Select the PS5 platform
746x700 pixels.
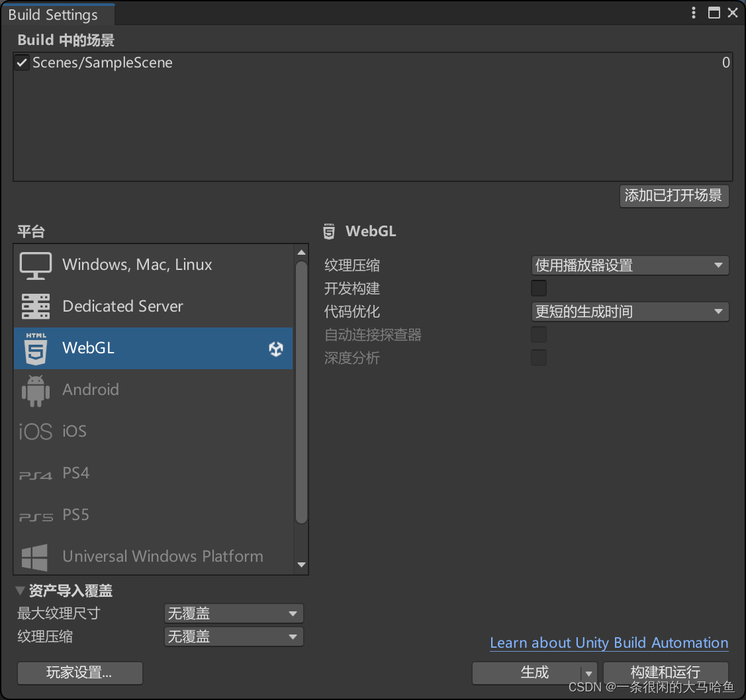153,515
